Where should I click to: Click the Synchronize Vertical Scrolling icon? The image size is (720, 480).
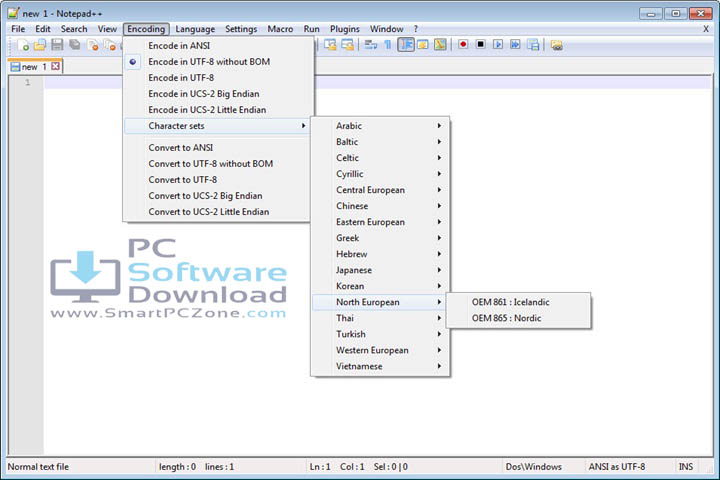point(330,45)
